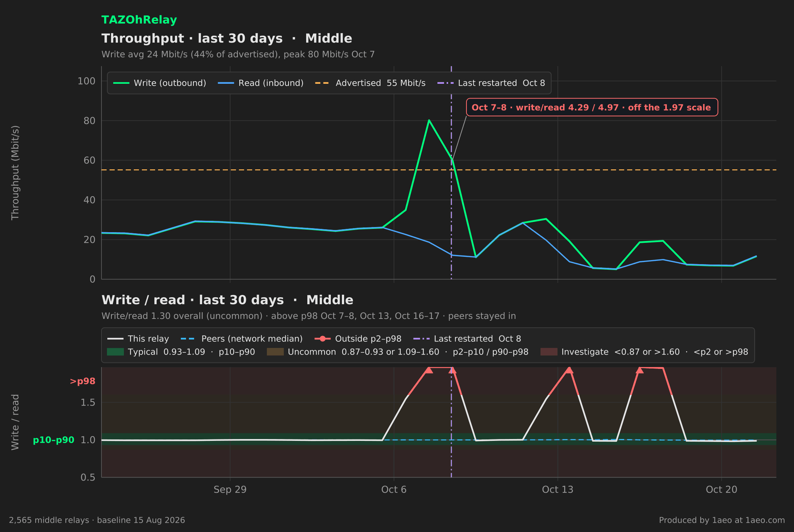
Task: Click the TAZOhRelay relay name
Action: (x=139, y=20)
